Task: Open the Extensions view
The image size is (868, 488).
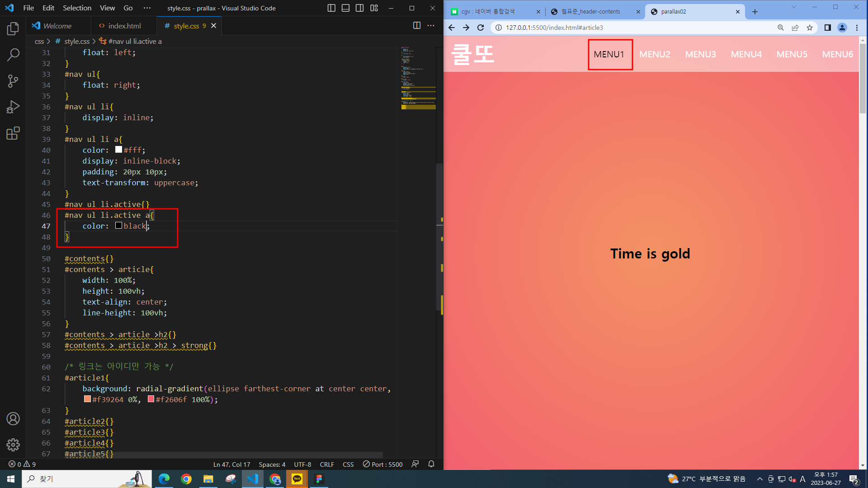Action: pos(13,133)
